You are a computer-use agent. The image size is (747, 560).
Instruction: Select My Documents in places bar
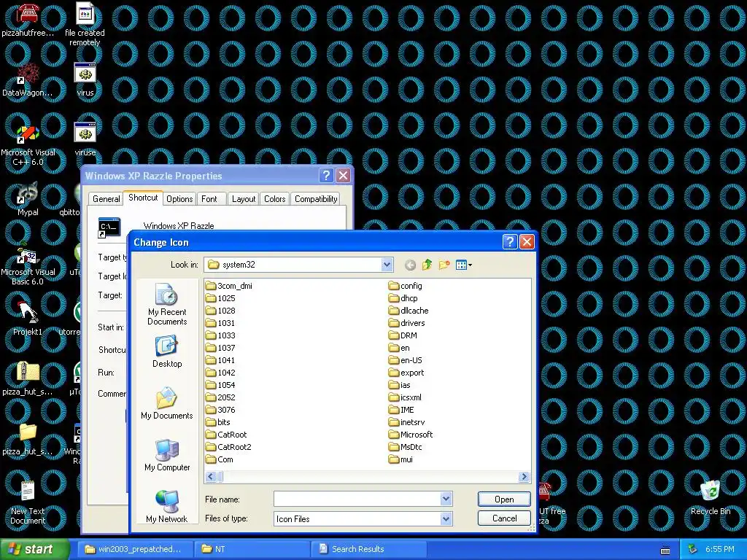167,403
